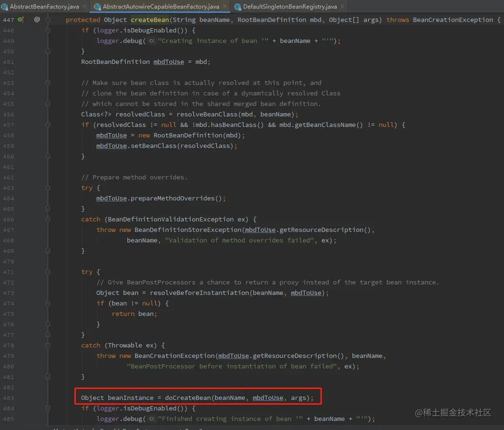Viewport: 504px width, 430px height.
Task: Collapse createBean method fold at line 447
Action: [x=48, y=20]
